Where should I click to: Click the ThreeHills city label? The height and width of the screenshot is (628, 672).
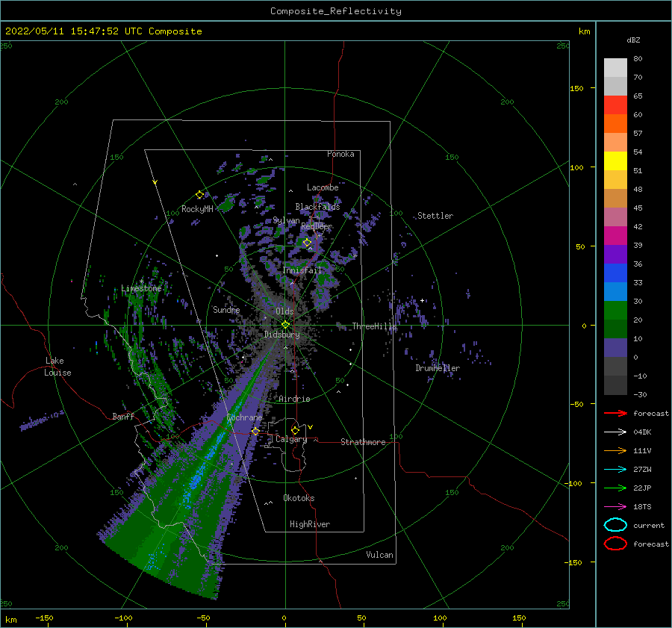pyautogui.click(x=374, y=326)
